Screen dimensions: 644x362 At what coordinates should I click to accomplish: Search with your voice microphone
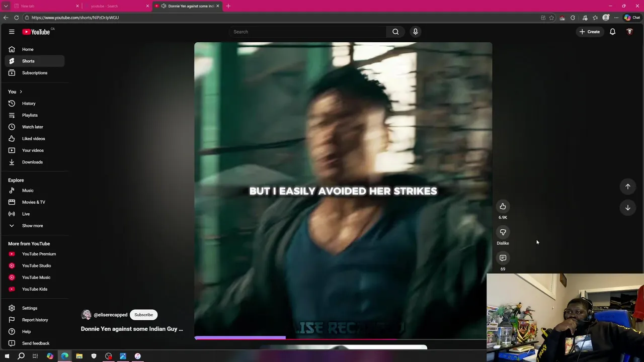(415, 32)
